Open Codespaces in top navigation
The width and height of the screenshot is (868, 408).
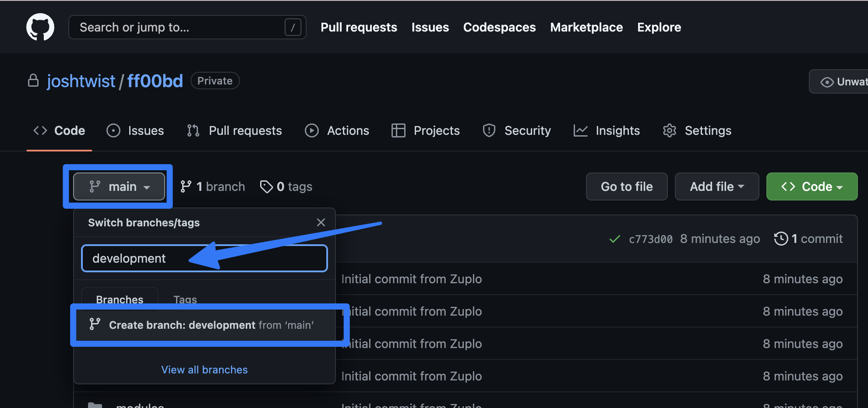(499, 27)
